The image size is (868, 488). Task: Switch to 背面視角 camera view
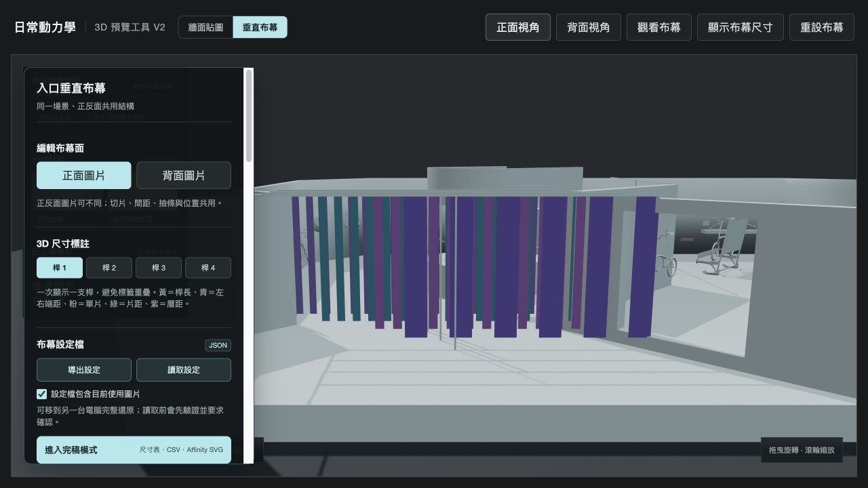coord(589,27)
